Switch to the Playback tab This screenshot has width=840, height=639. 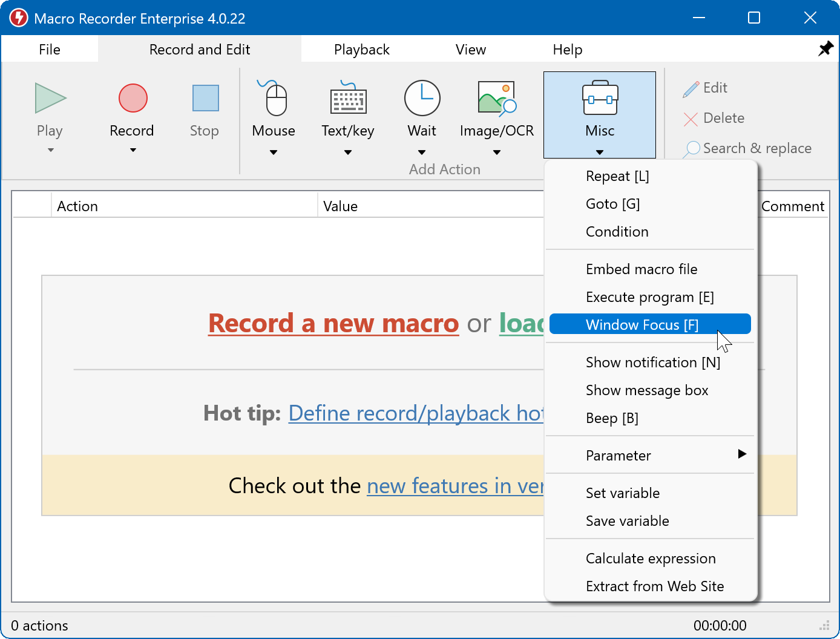coord(361,49)
